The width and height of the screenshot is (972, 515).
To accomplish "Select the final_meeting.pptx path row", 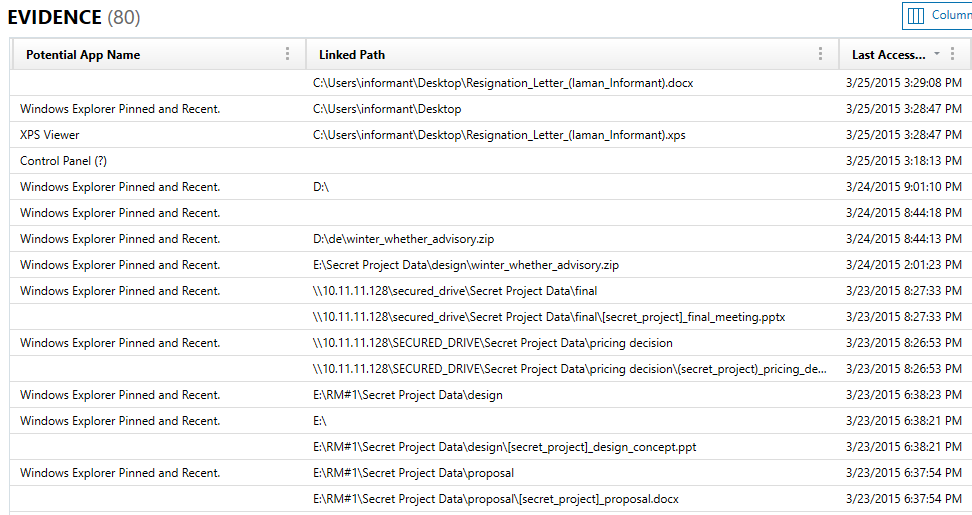I will 549,317.
